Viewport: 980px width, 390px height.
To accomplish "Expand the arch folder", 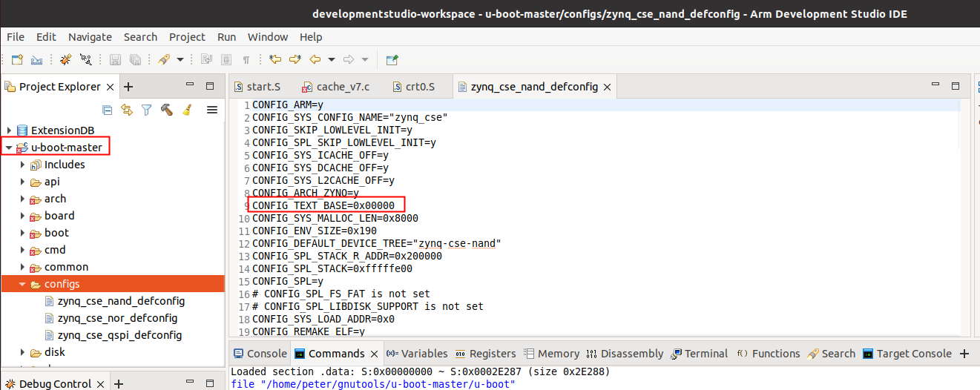I will [x=24, y=199].
